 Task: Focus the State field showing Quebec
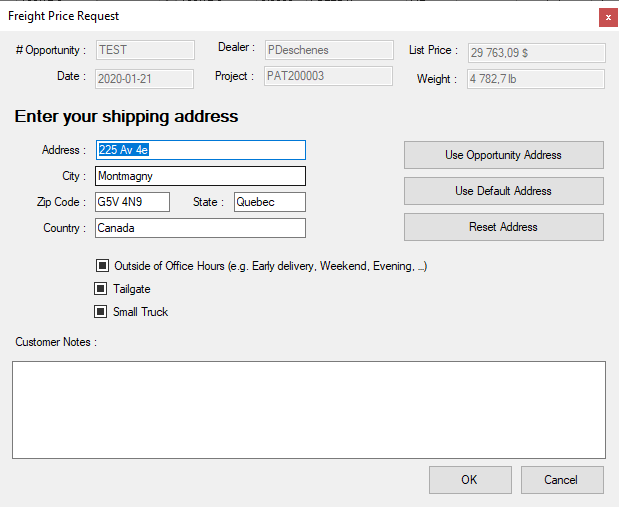pos(269,202)
